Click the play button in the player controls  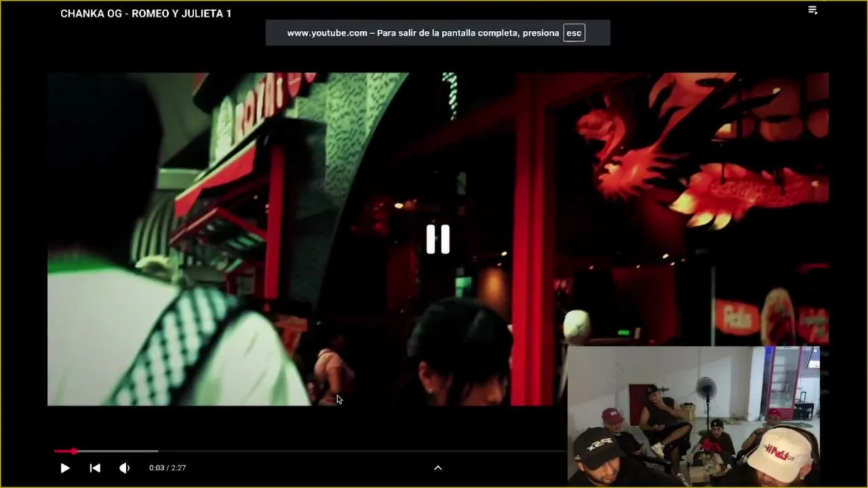pos(65,468)
